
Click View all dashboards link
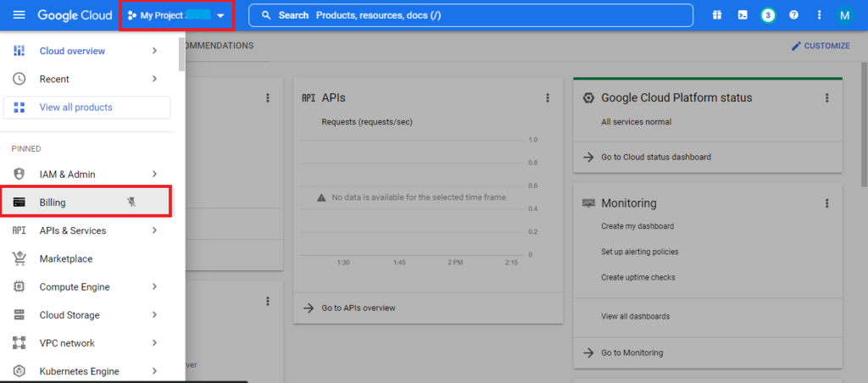[x=636, y=317]
